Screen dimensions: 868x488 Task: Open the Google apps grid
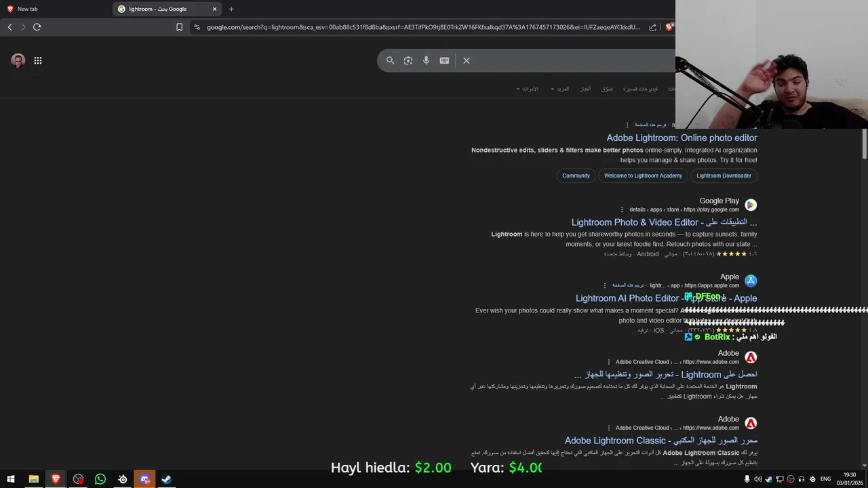point(38,60)
